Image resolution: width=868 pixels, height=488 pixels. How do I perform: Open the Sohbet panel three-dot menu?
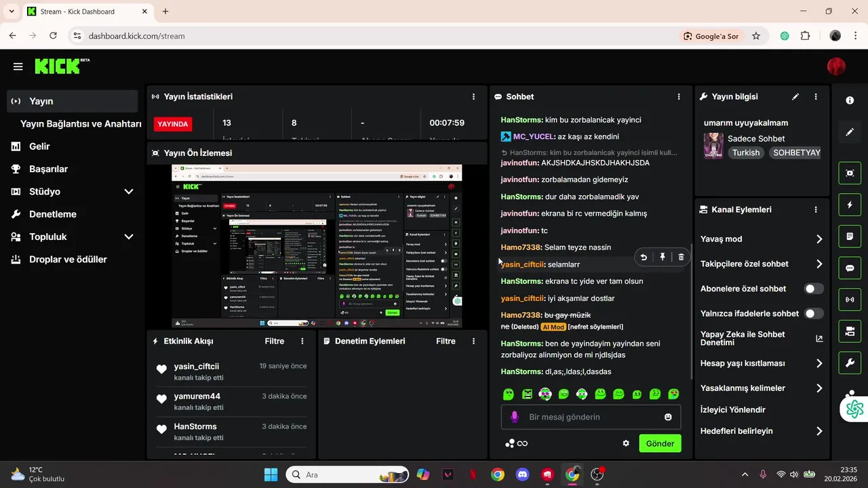coord(679,97)
